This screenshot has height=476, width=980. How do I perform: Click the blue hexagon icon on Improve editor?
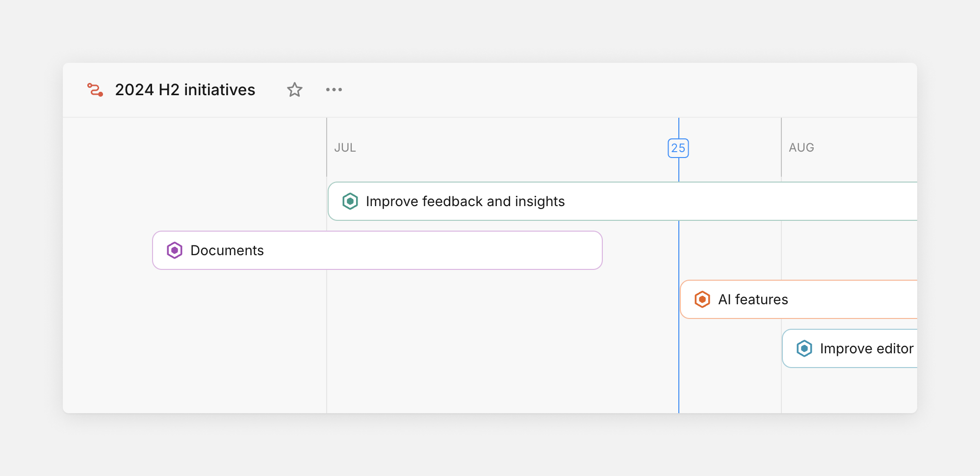pyautogui.click(x=804, y=348)
